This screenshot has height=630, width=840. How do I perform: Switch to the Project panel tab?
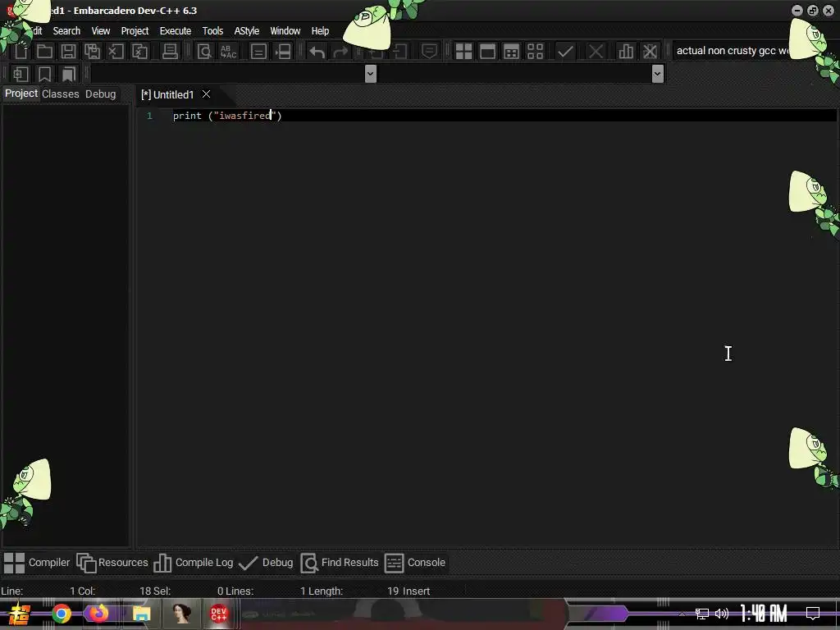pos(21,94)
